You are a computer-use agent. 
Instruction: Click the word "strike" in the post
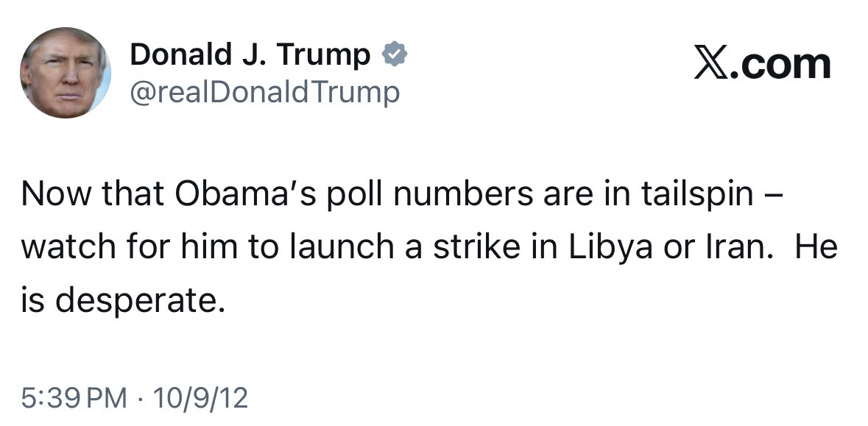(476, 247)
